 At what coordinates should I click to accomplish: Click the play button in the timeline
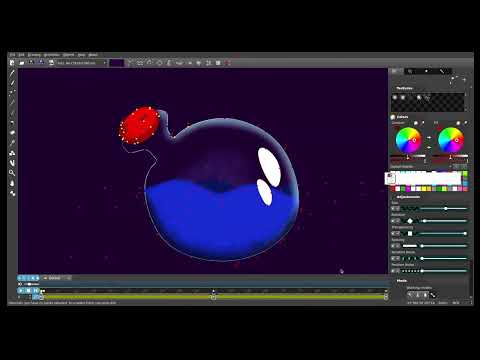(x=21, y=291)
